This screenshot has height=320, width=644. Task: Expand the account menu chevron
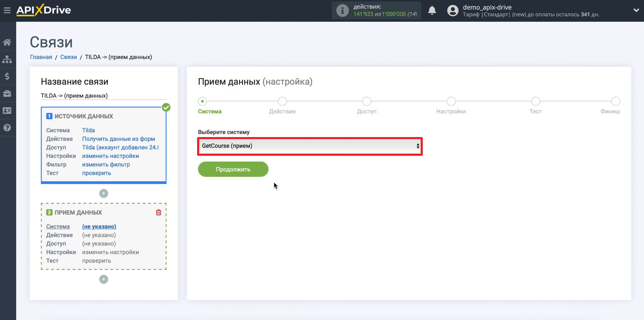(636, 11)
